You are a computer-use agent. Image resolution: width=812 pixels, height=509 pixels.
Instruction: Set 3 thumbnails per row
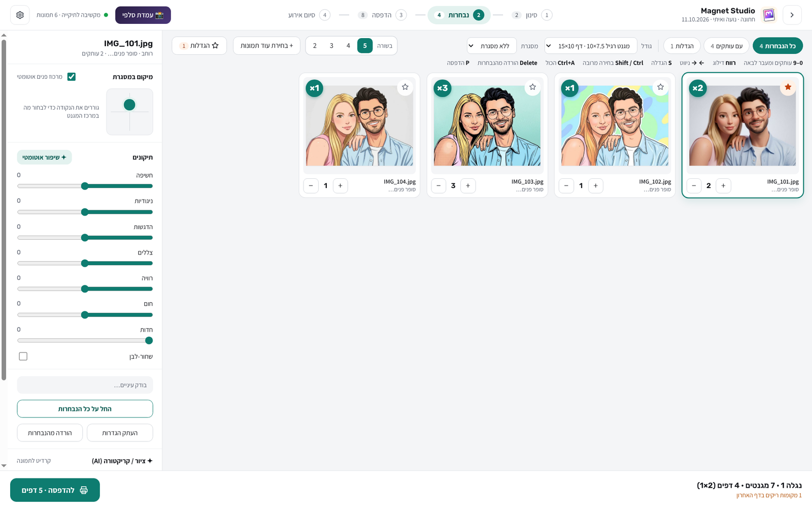click(x=331, y=46)
